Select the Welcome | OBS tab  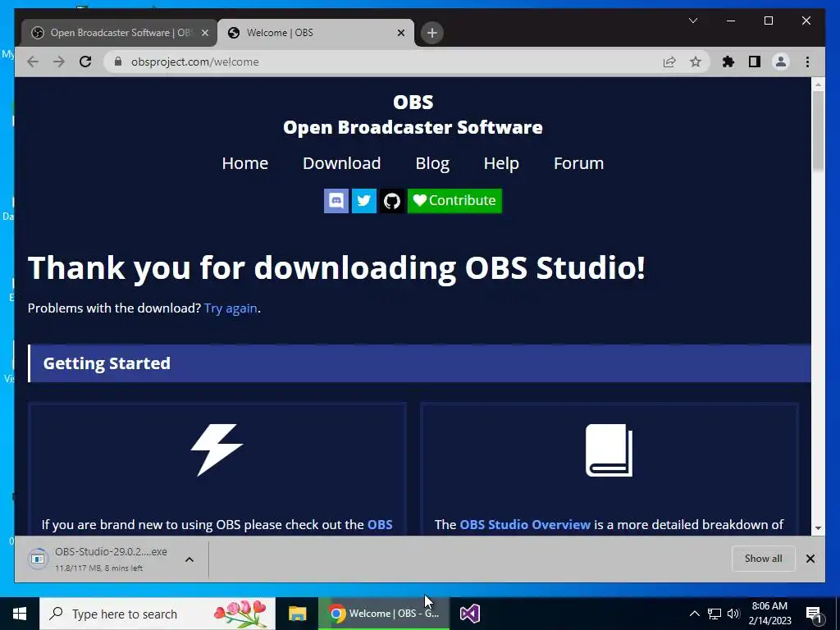click(316, 33)
